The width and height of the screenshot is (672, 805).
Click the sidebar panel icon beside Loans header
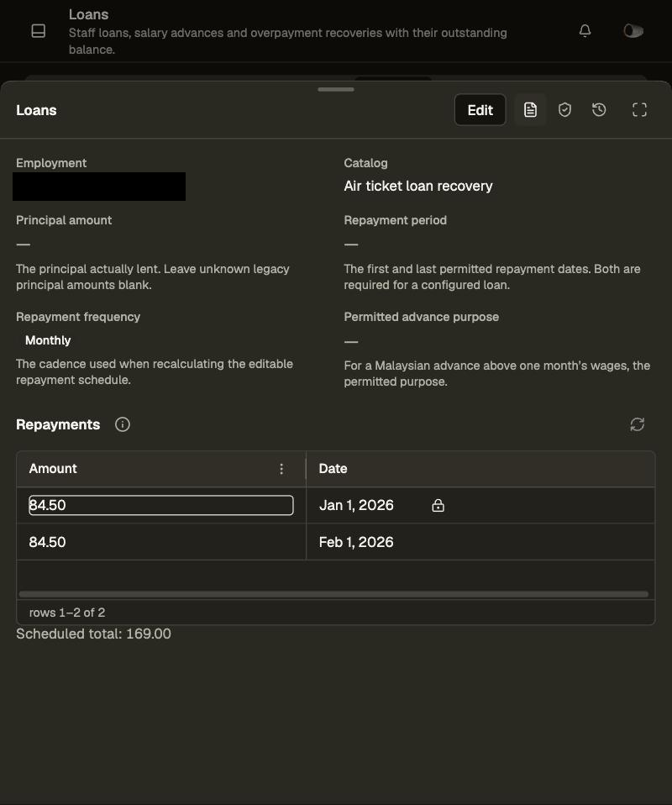[39, 31]
